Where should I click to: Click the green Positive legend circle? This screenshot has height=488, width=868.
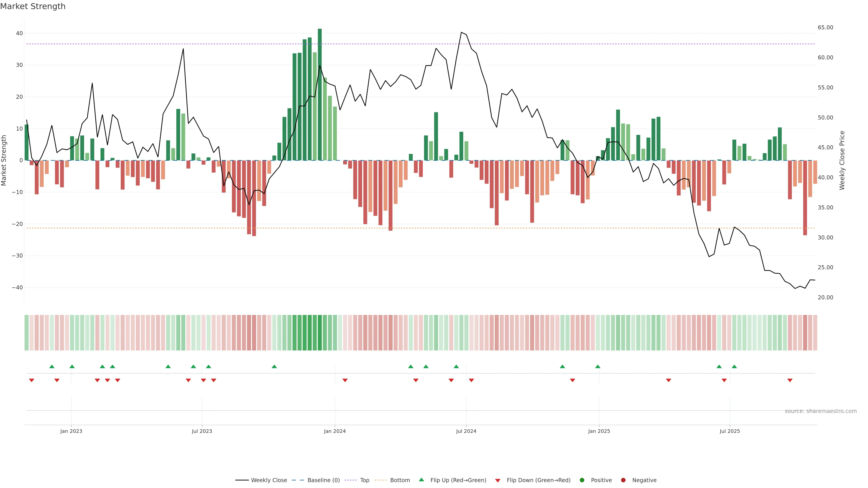click(x=582, y=480)
